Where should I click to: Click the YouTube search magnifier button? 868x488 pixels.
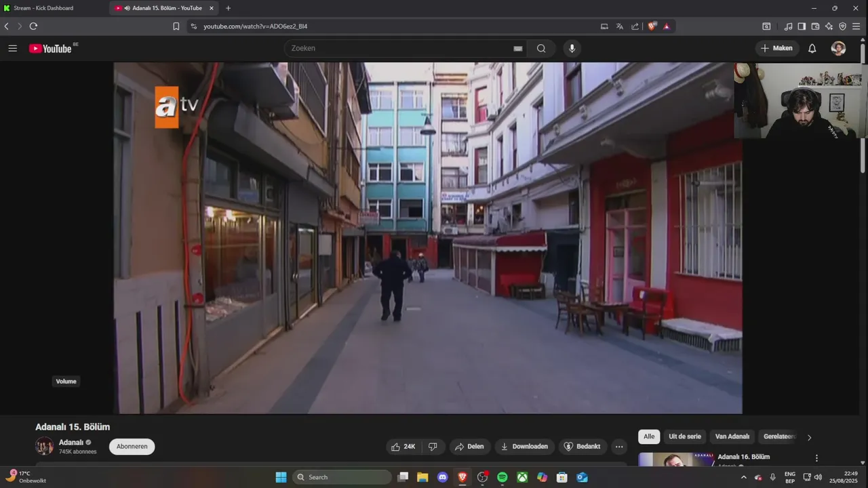point(541,48)
